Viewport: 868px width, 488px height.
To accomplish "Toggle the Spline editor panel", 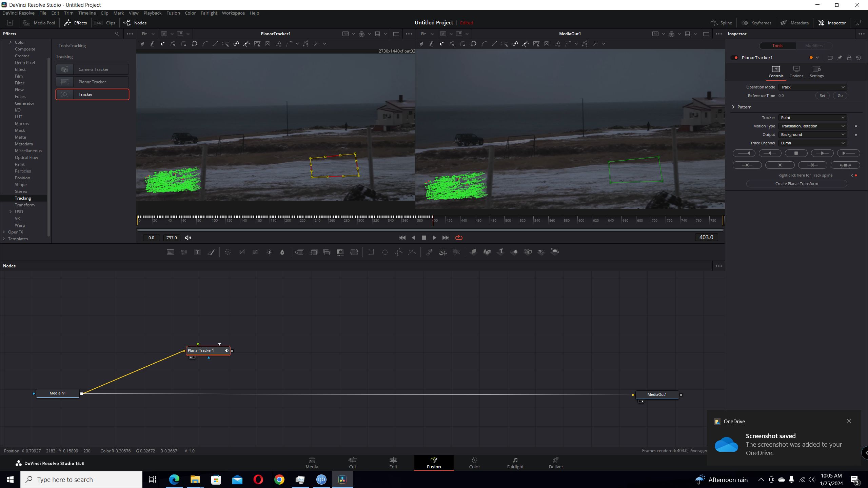I will click(x=721, y=23).
